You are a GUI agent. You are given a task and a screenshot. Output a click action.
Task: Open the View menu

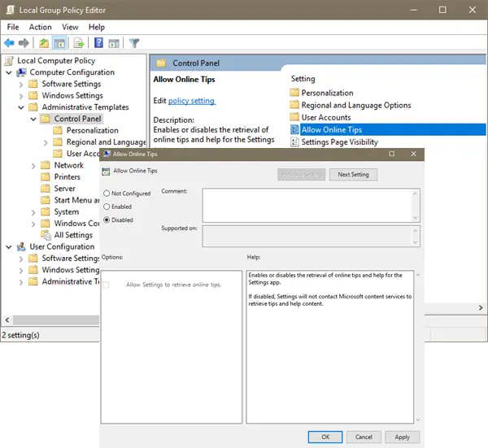[x=70, y=27]
